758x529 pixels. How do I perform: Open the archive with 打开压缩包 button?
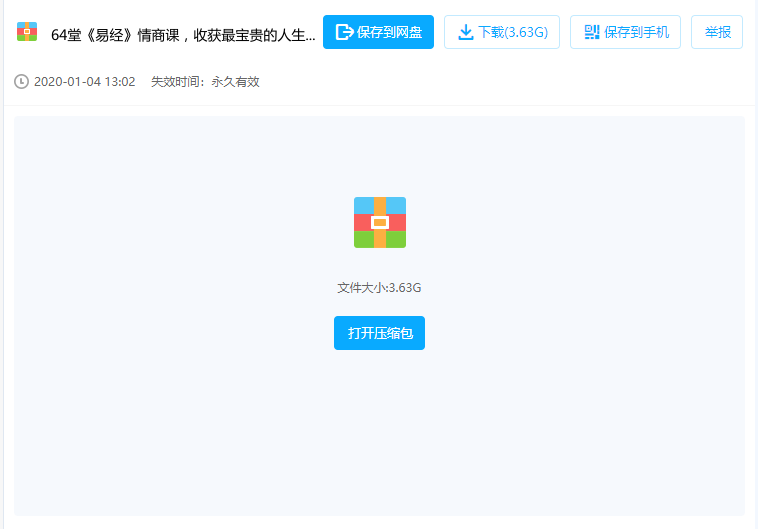point(379,333)
